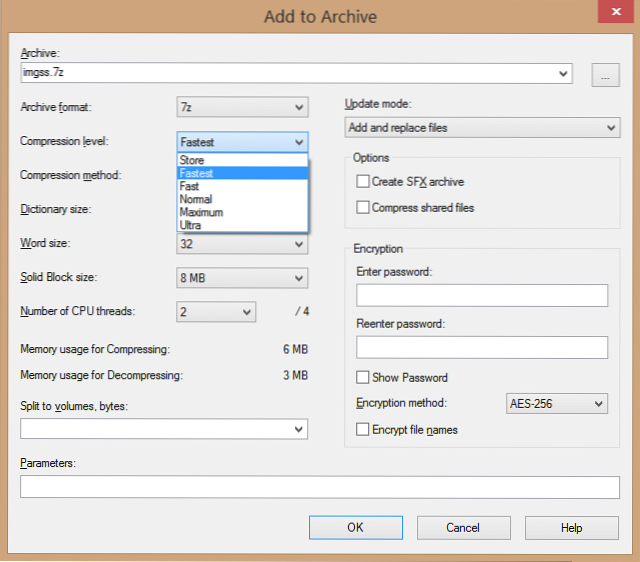Click the browse button next to Archive path
The width and height of the screenshot is (640, 562).
(x=605, y=74)
